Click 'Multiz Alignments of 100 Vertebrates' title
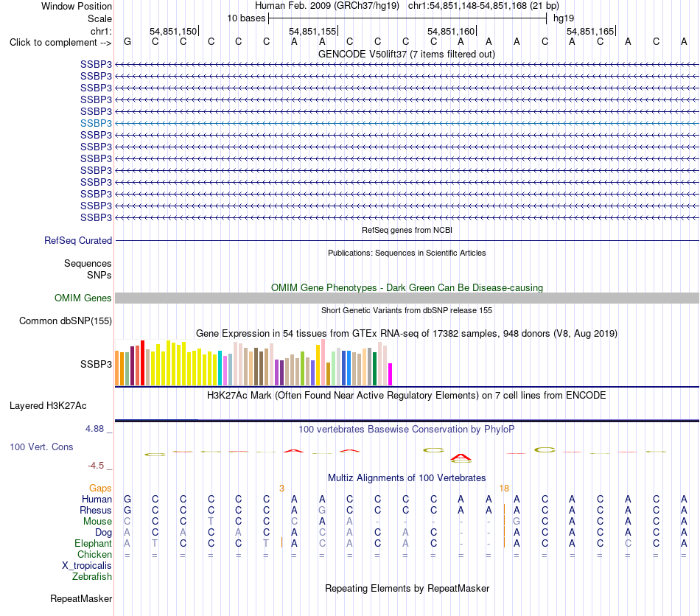700x616 pixels. pyautogui.click(x=407, y=478)
